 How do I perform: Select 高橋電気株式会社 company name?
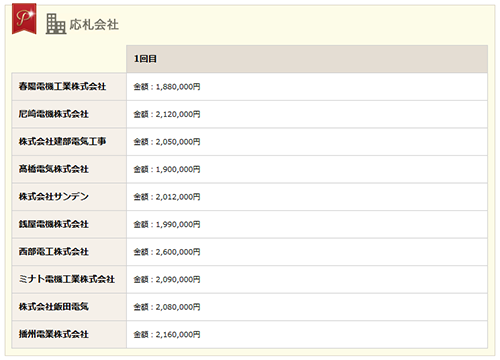click(x=54, y=169)
